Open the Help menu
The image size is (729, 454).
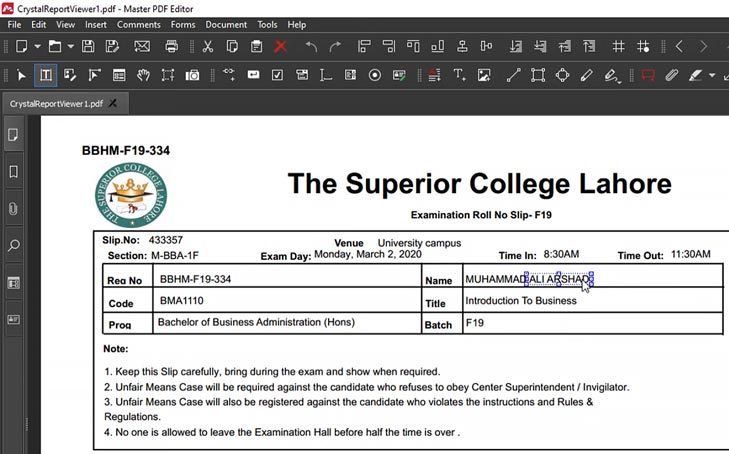297,25
